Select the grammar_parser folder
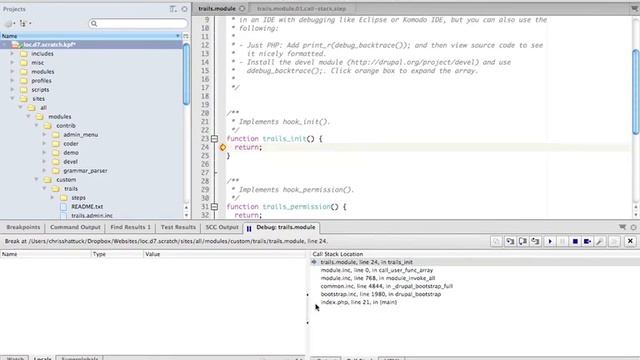The width and height of the screenshot is (640, 360). (85, 171)
